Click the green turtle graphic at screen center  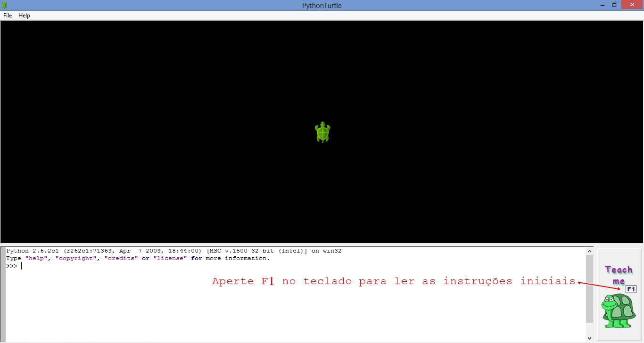click(322, 132)
